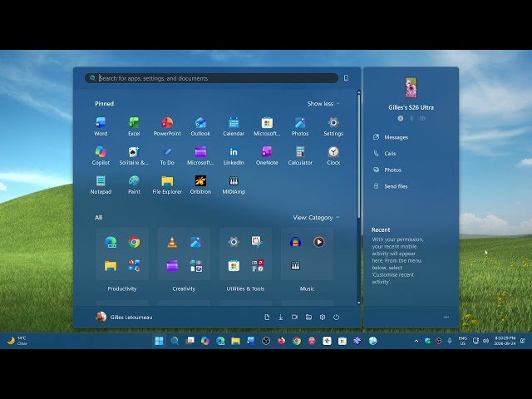Open Downloads folder shortcut in Start footer
The width and height of the screenshot is (532, 399).
[x=281, y=317]
